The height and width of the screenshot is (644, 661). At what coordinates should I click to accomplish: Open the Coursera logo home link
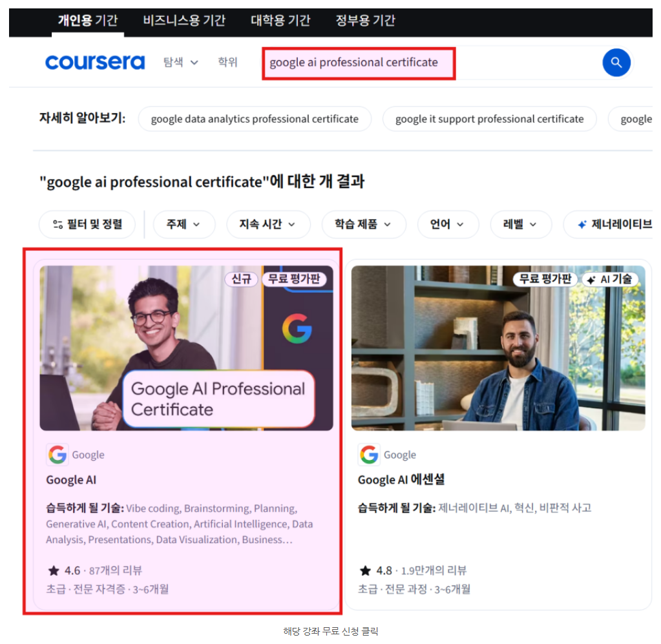point(95,63)
